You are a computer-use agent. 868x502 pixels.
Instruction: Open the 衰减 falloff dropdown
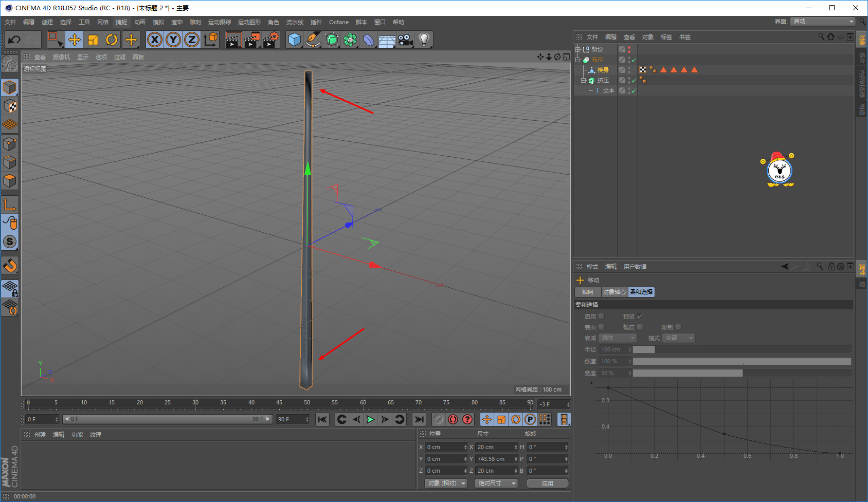[x=618, y=338]
